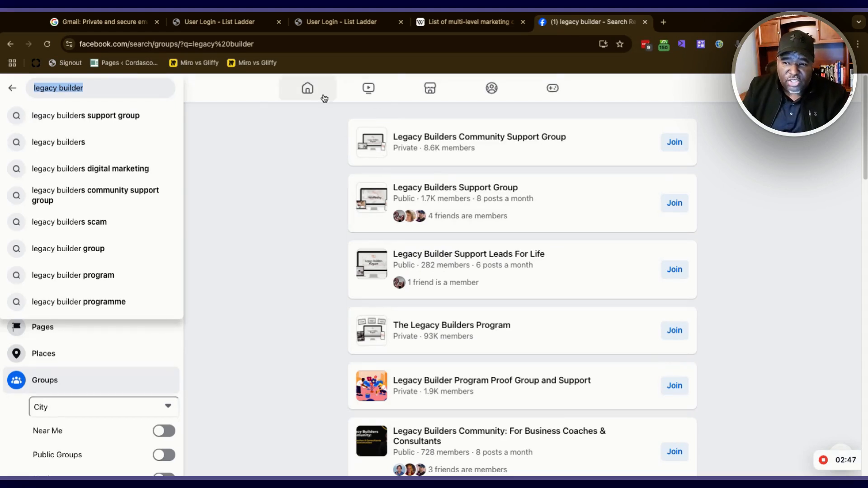This screenshot has height=488, width=868.
Task: Select suggestion 'legacy builder group'
Action: point(92,249)
